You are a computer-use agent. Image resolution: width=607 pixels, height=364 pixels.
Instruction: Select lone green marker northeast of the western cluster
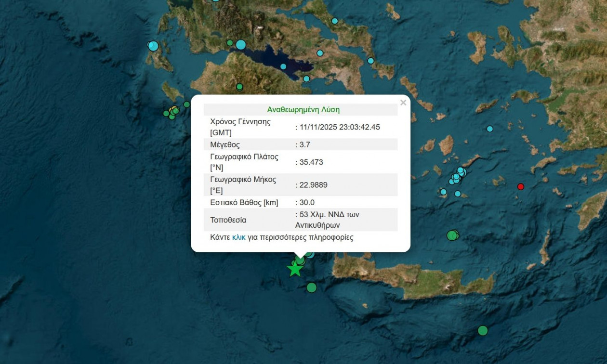[x=186, y=104]
